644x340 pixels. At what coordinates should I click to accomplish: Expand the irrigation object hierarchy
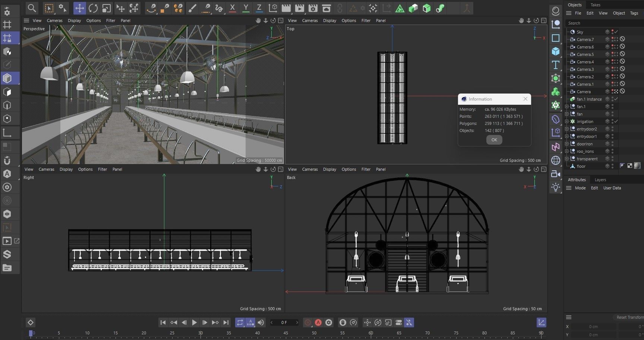(x=567, y=122)
